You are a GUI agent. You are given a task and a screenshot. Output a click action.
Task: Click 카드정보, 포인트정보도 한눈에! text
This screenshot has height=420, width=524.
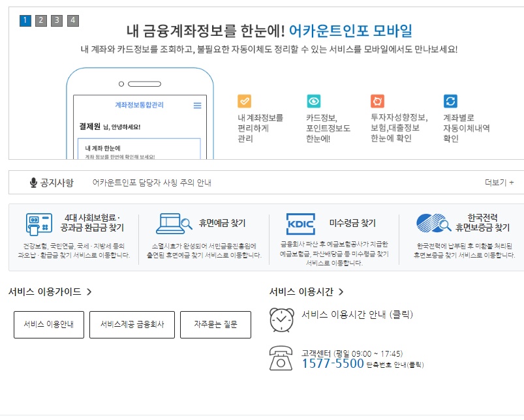(328, 128)
